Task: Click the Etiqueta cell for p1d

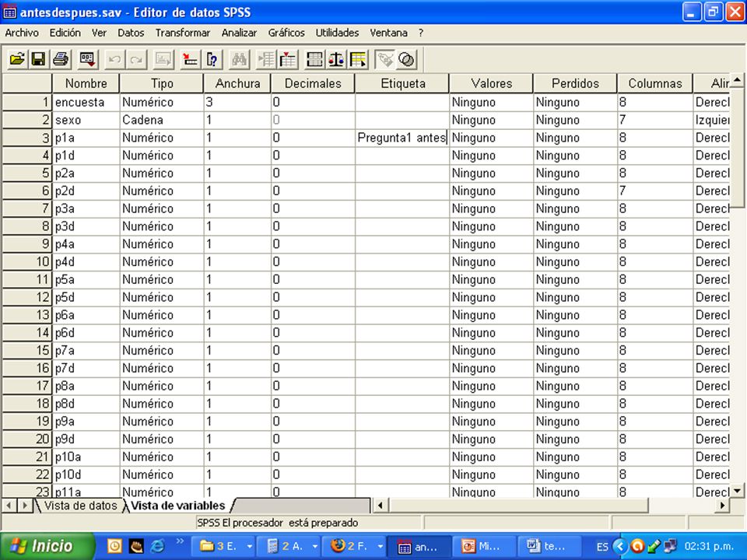Action: 402,156
